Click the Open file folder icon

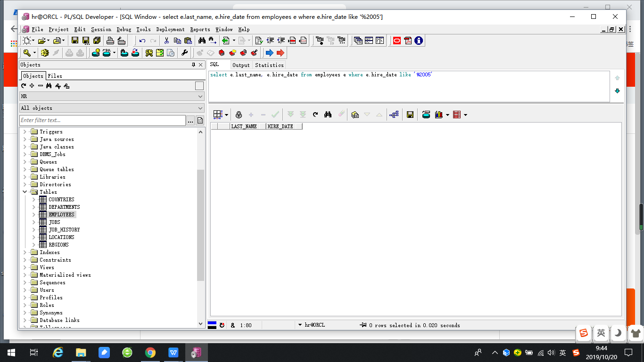tap(41, 41)
